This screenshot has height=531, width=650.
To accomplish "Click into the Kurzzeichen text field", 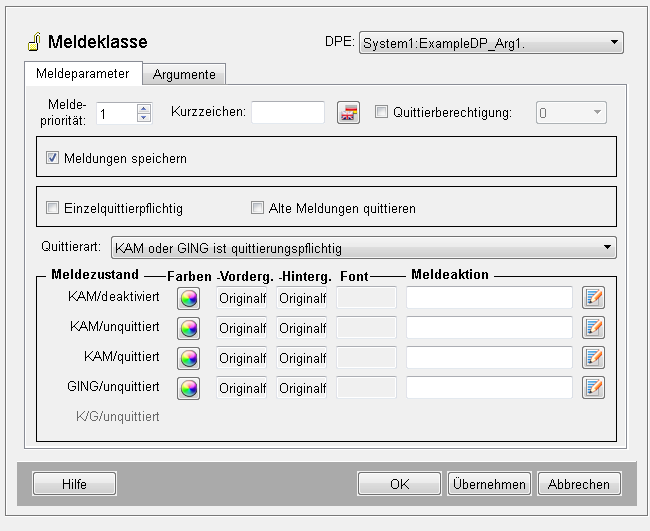I will click(288, 113).
